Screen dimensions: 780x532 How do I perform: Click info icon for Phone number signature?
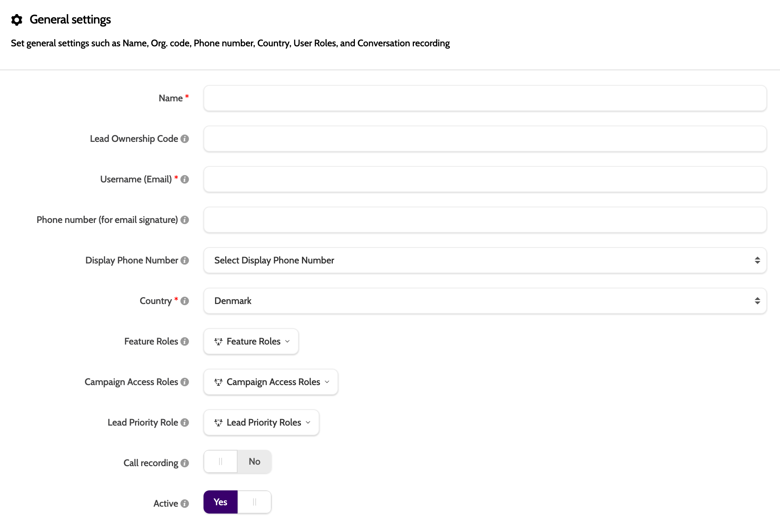click(x=185, y=220)
